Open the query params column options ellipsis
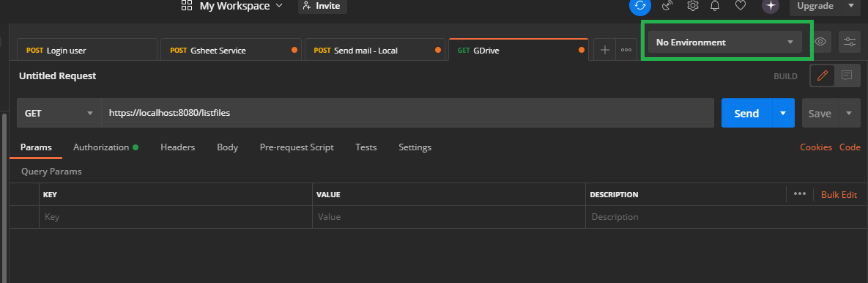This screenshot has width=868, height=283. tap(799, 194)
